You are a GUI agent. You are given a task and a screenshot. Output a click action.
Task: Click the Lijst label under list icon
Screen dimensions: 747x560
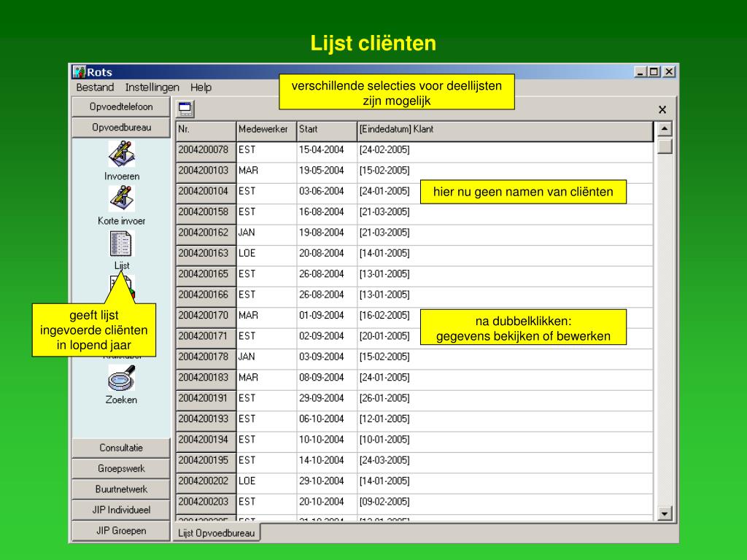122,265
